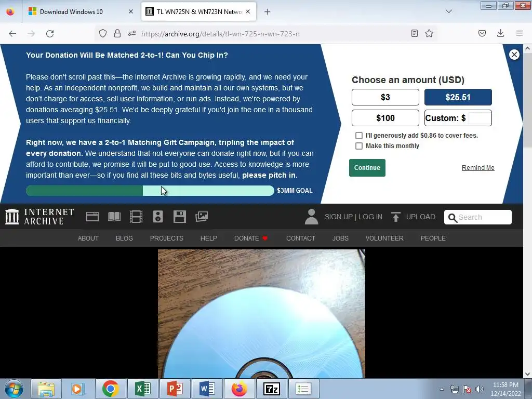
Task: List all tabs dropdown arrow
Action: pos(449,11)
